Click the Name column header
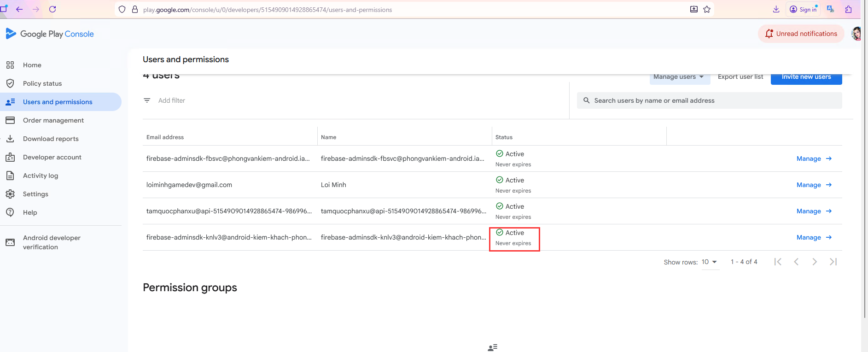 (x=329, y=137)
